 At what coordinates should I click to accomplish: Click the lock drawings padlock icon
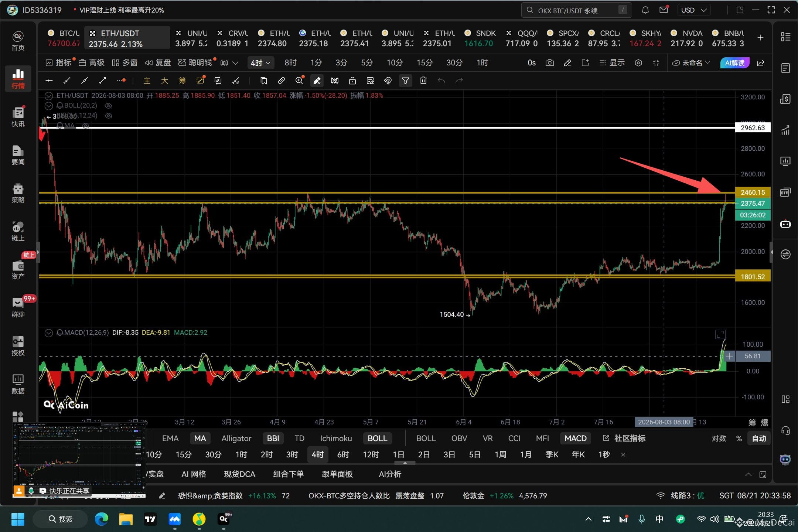click(x=352, y=81)
